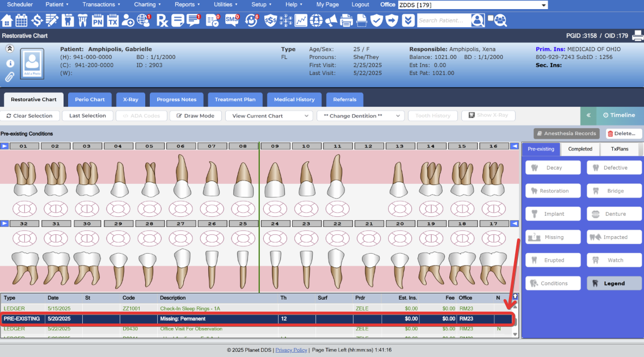Click the patient refresh icon showing 6
The image size is (644, 357).
(x=251, y=20)
